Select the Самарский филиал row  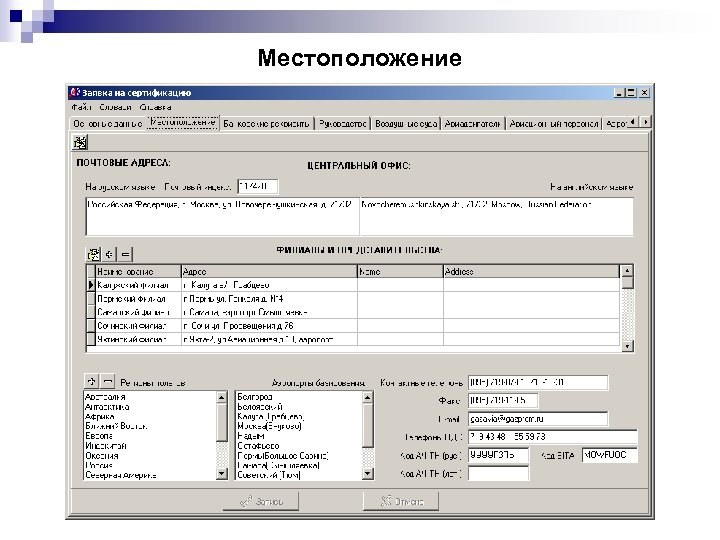coord(353,312)
